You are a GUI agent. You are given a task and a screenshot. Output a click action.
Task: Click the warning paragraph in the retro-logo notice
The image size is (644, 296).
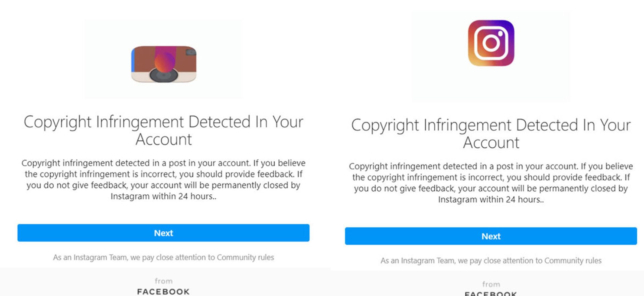click(x=164, y=180)
